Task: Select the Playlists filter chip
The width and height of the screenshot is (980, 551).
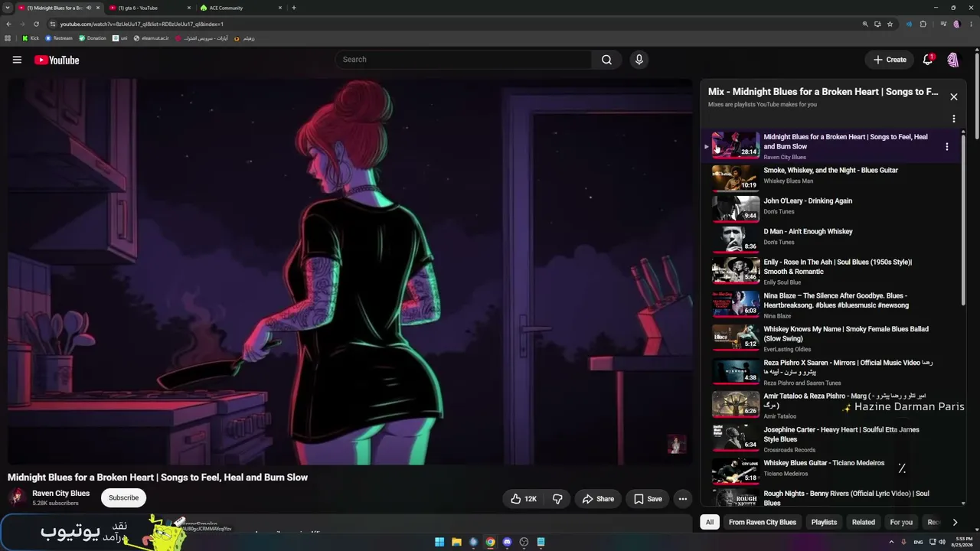Action: [x=824, y=522]
